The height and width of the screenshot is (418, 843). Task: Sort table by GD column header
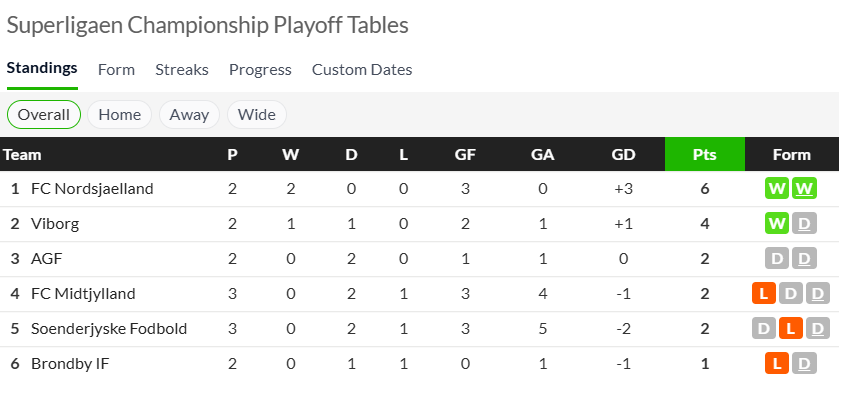[623, 154]
